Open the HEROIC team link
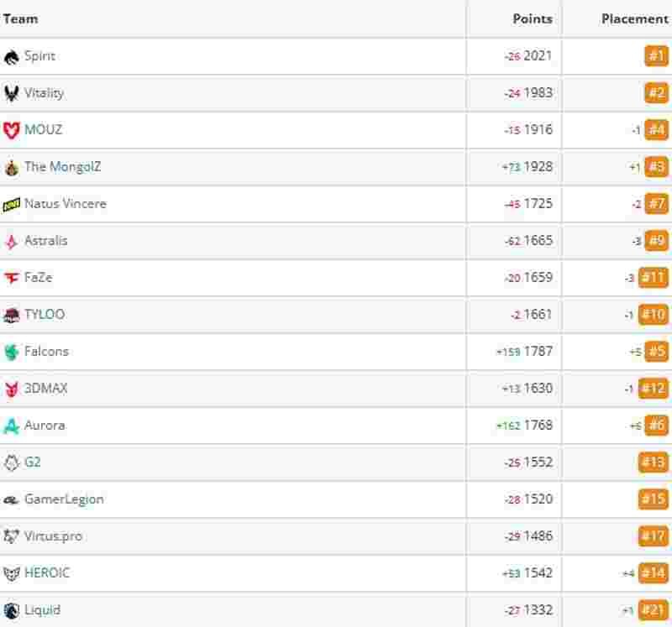 point(47,573)
